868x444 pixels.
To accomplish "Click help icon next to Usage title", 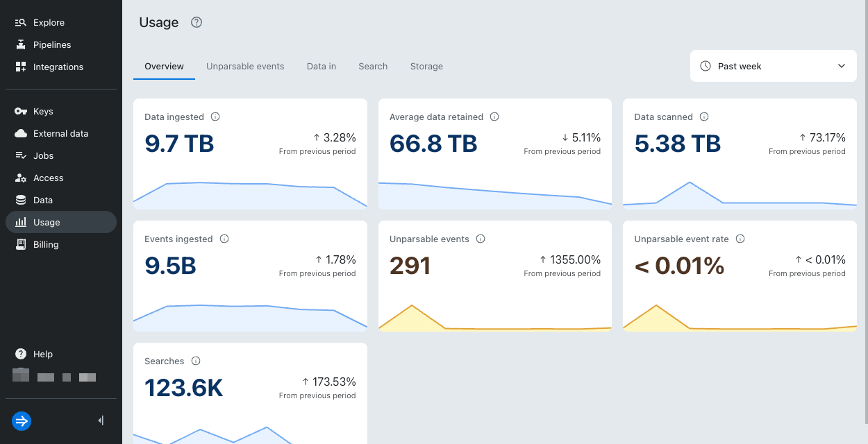I will coord(197,22).
